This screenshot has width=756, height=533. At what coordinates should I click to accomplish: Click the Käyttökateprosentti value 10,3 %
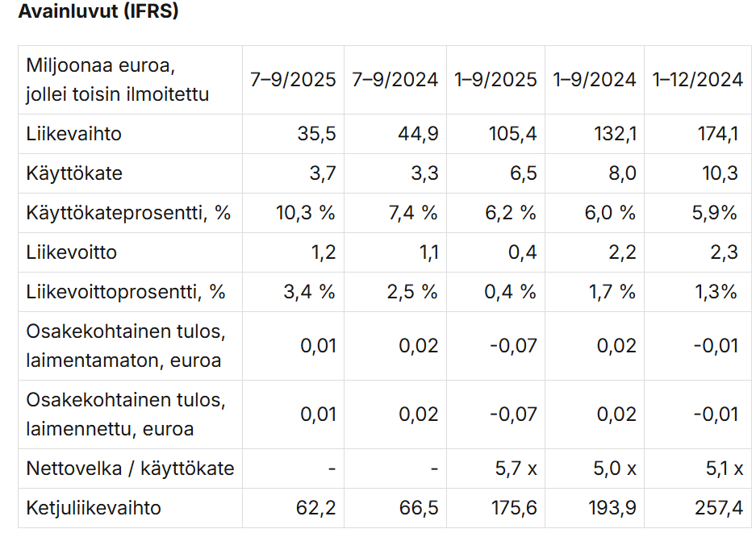tap(307, 213)
